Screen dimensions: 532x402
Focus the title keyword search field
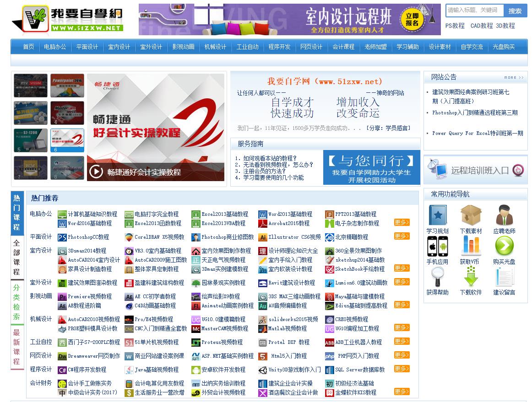[x=475, y=10]
